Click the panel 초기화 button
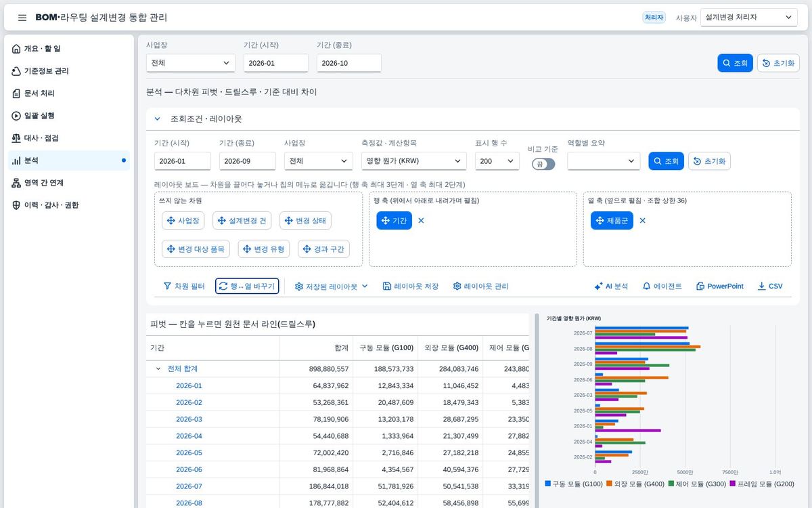Screen dimensions: 812x508 (x=709, y=161)
